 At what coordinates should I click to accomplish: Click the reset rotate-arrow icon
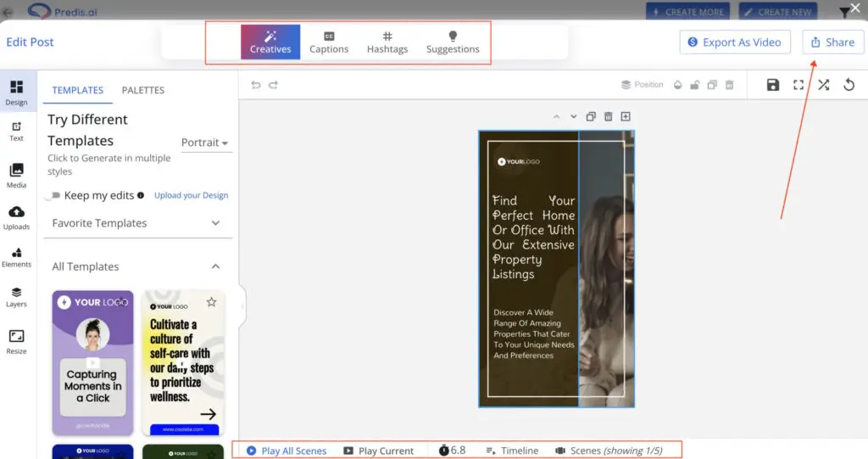click(x=849, y=85)
